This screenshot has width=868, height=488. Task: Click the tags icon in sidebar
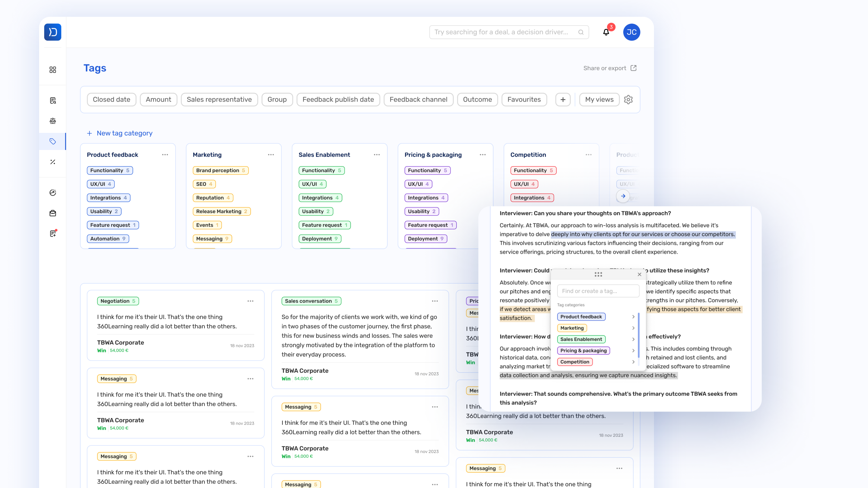tap(53, 142)
